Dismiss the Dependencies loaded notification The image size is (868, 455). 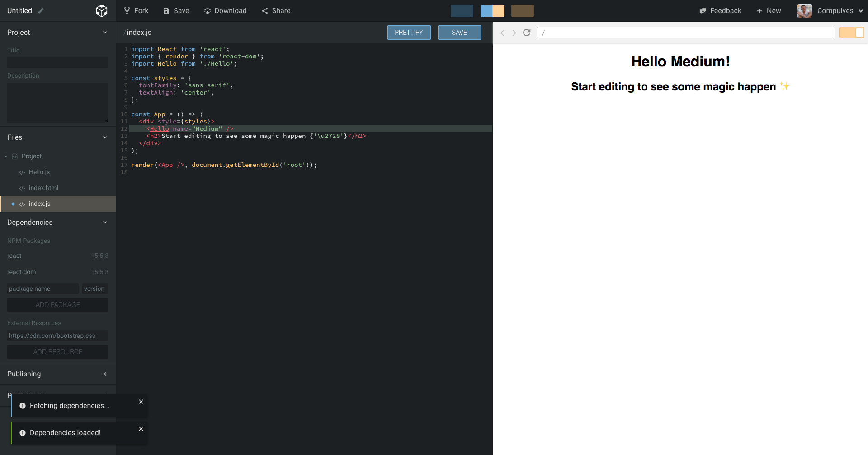point(141,429)
